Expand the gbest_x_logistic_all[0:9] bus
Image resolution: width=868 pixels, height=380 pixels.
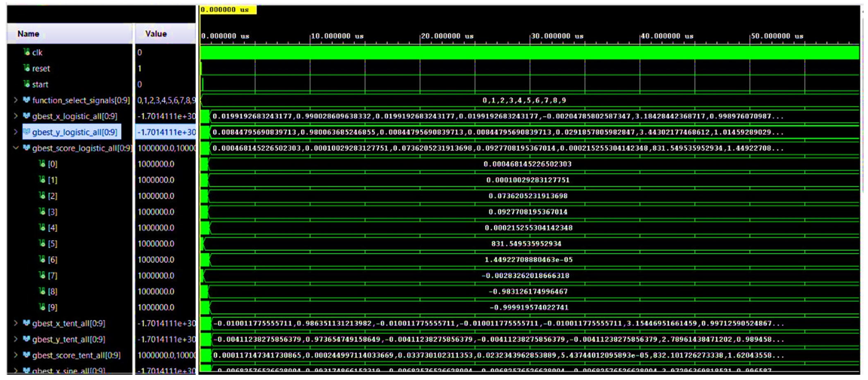[16, 116]
